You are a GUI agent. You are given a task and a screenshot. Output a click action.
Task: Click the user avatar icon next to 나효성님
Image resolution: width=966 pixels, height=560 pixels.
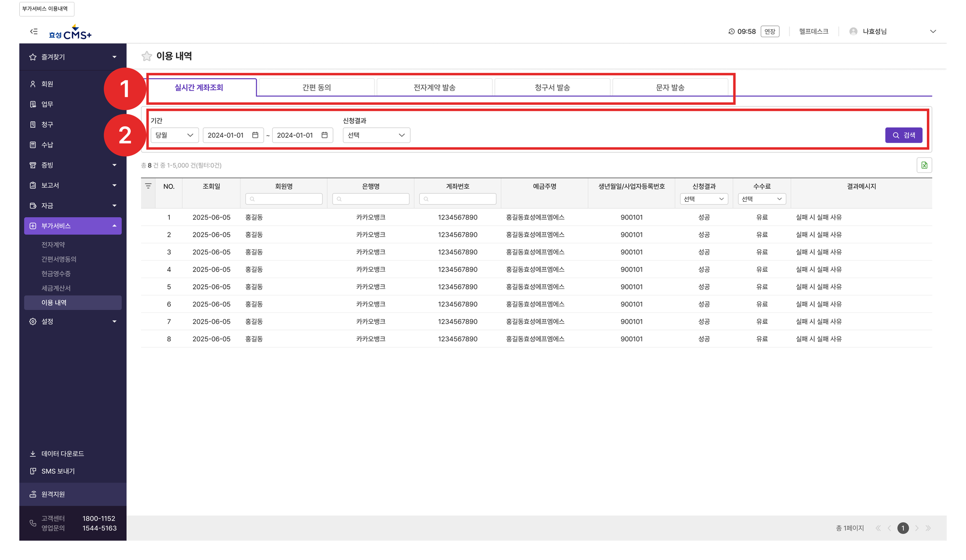point(853,32)
